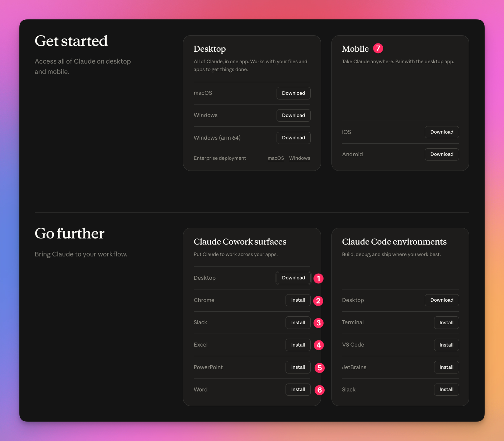The height and width of the screenshot is (441, 504).
Task: Select "All of Claude, in one app" description
Action: coord(250,65)
